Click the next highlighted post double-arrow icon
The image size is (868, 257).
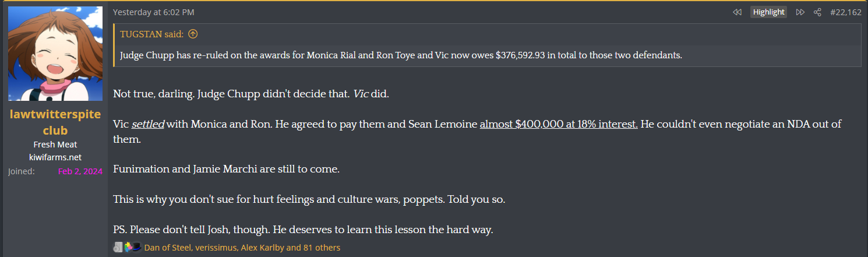800,12
